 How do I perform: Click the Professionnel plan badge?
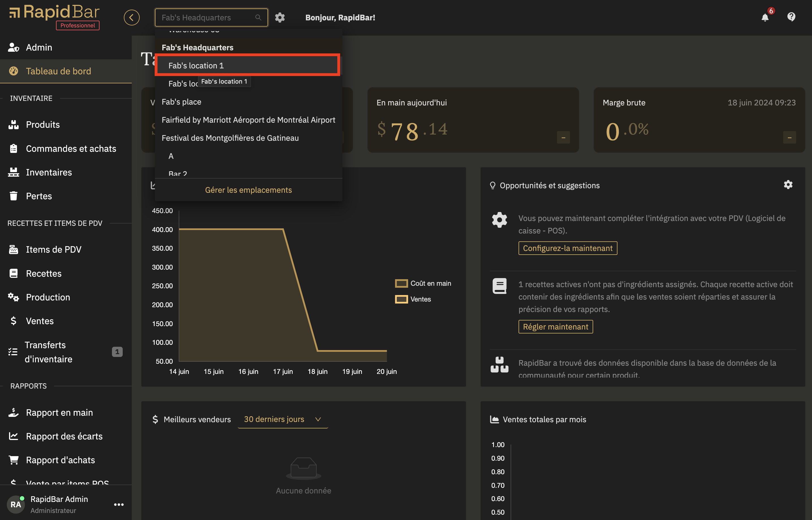tap(78, 25)
